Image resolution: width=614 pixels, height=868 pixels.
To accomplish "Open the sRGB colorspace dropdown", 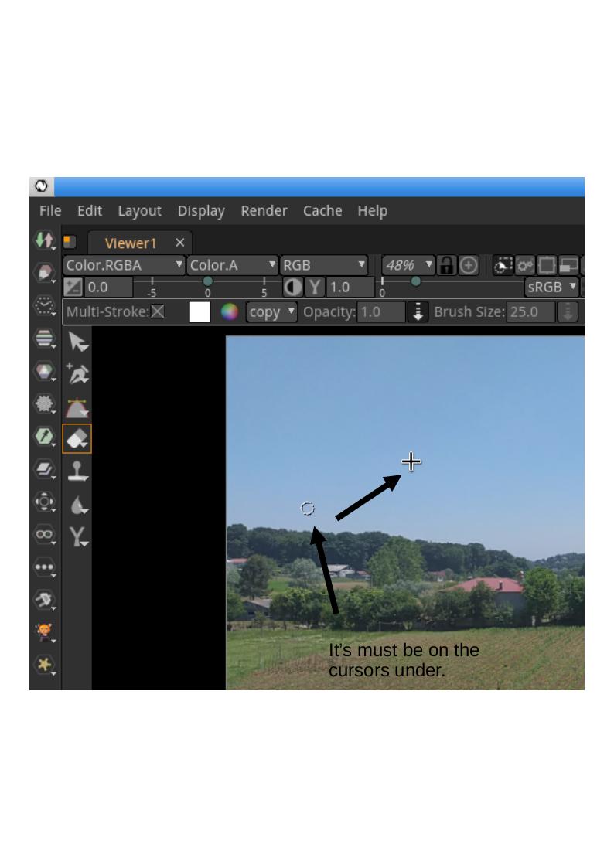I will [551, 287].
